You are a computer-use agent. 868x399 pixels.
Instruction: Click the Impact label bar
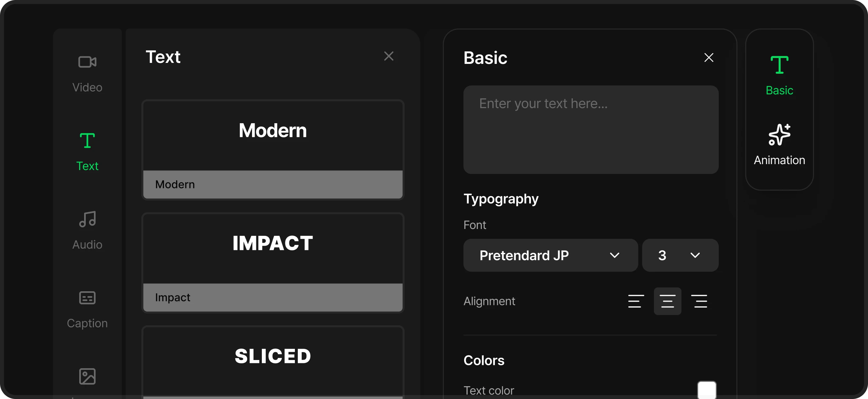pyautogui.click(x=273, y=297)
